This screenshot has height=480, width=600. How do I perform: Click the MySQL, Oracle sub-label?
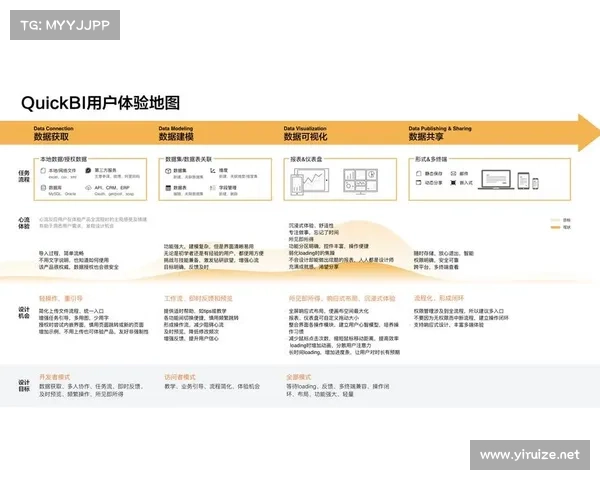pos(62,194)
